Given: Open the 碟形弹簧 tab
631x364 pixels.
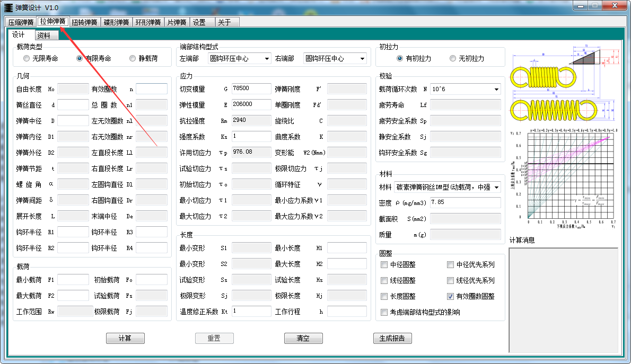Looking at the screenshot, I should (x=116, y=22).
